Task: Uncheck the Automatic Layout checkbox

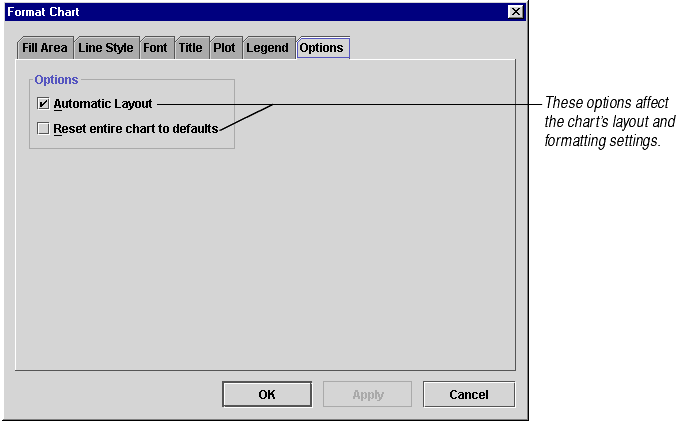Action: coord(43,104)
